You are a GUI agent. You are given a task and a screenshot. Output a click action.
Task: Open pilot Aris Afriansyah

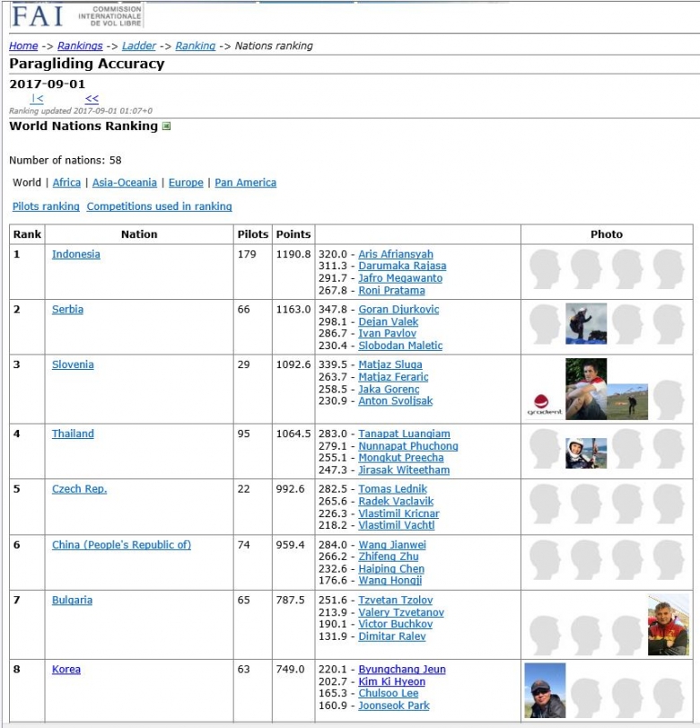[x=396, y=254]
